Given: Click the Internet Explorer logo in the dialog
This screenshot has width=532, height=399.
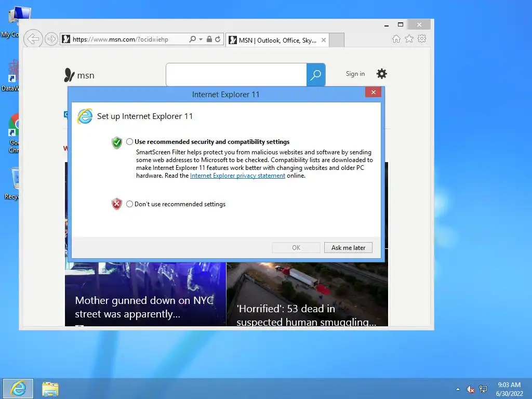Looking at the screenshot, I should 85,116.
